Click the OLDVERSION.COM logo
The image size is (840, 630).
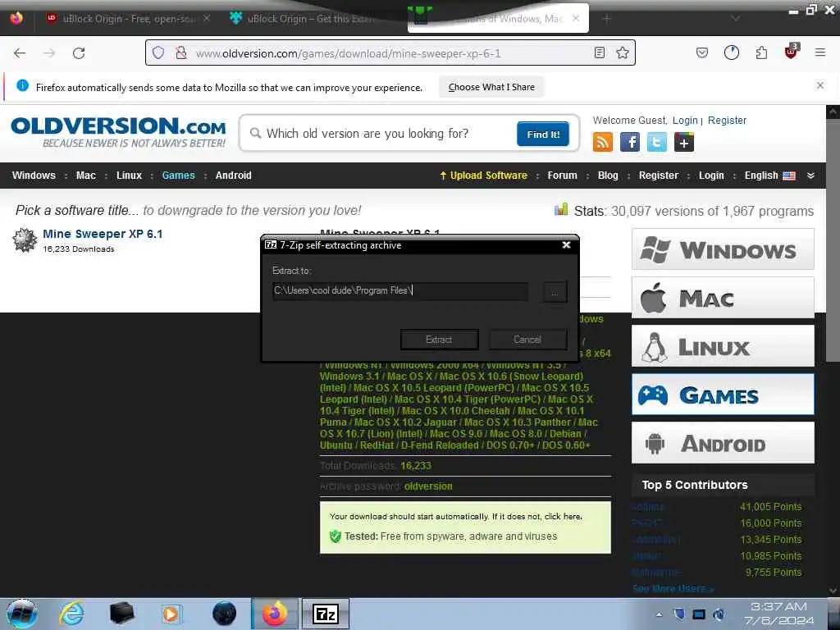pos(118,132)
